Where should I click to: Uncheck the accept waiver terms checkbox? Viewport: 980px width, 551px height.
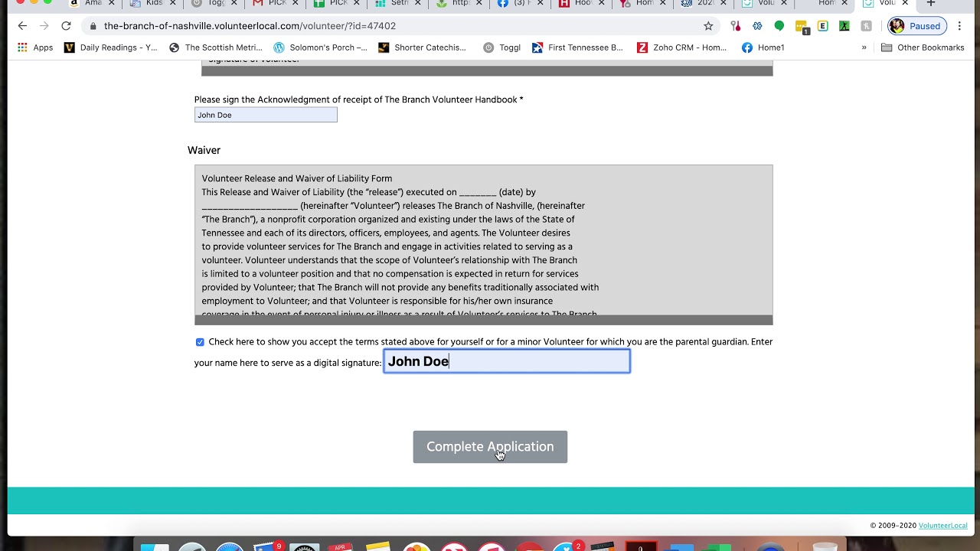[200, 342]
